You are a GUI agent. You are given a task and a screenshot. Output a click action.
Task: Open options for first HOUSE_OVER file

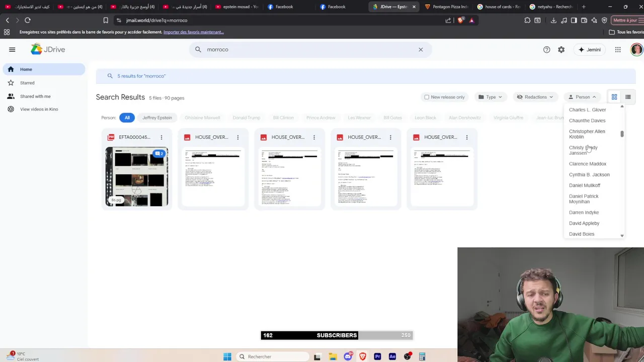[x=238, y=137]
